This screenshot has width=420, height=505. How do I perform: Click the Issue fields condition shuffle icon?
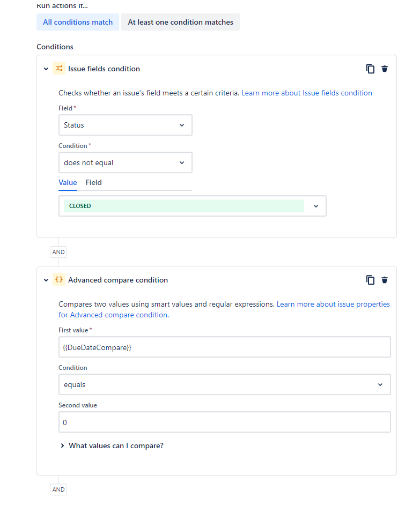click(x=58, y=69)
